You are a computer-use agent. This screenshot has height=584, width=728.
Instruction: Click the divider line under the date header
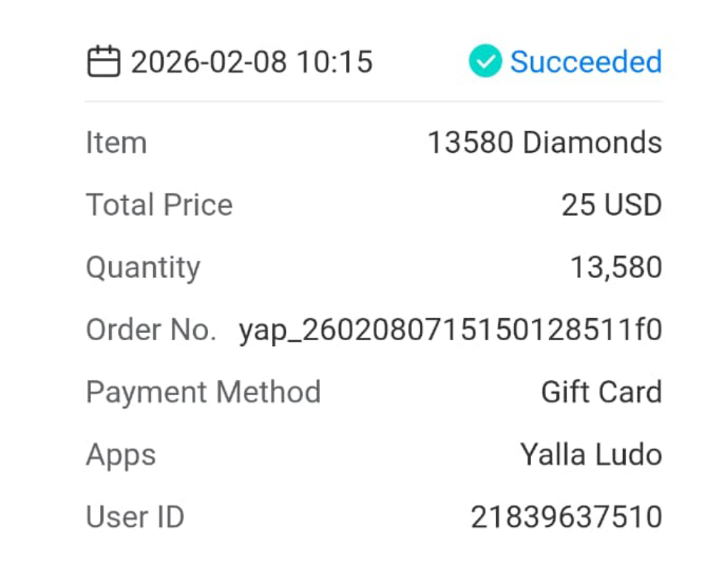(x=373, y=102)
